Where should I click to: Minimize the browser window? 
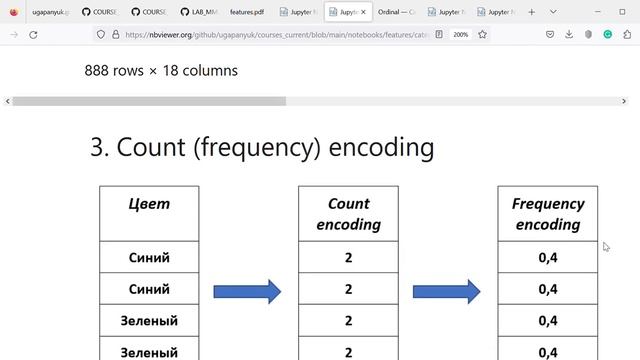(598, 12)
